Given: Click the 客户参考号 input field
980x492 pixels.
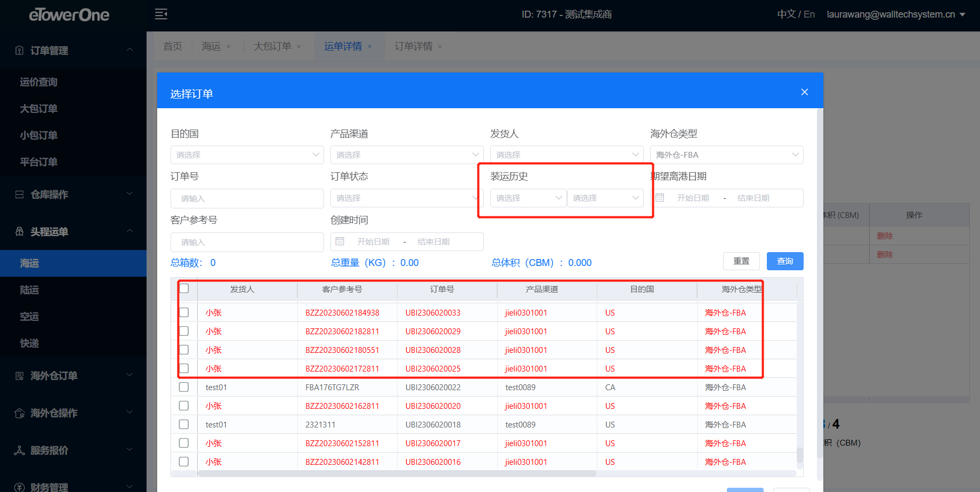Looking at the screenshot, I should 247,242.
